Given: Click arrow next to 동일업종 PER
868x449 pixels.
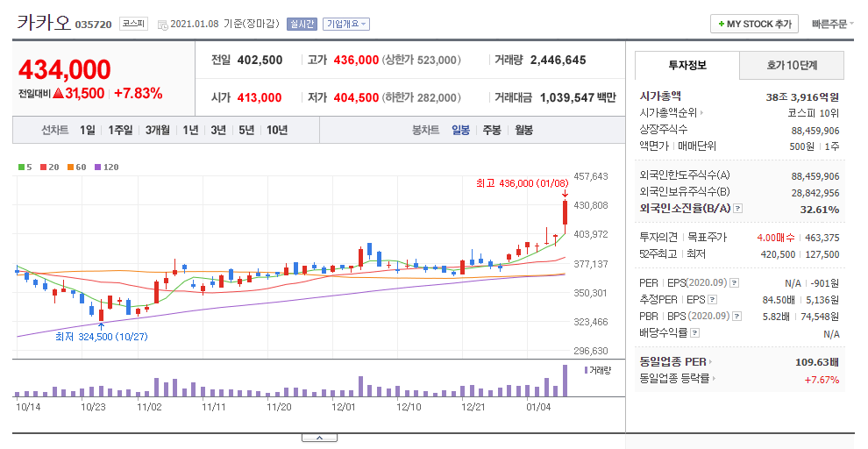Looking at the screenshot, I should tap(711, 362).
